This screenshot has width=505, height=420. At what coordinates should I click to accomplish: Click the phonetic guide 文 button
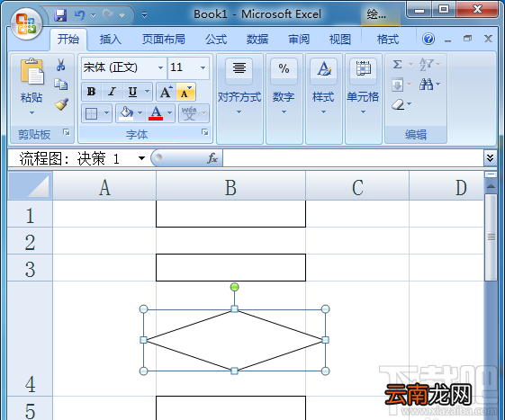coord(189,113)
